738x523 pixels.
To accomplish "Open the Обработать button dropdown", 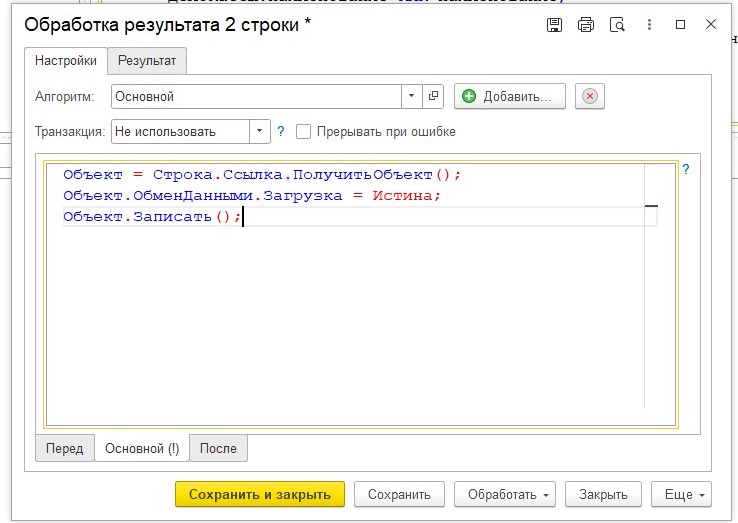I will pos(505,494).
